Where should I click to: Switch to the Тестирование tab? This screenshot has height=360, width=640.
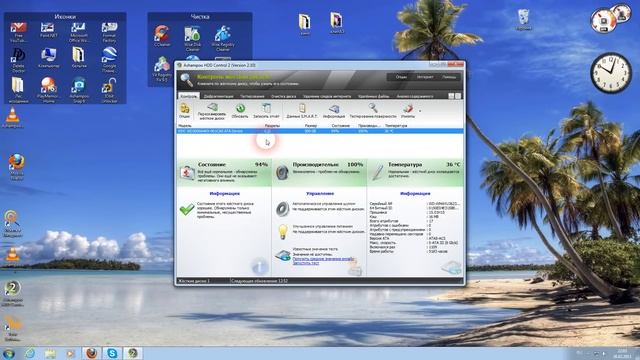(x=252, y=96)
